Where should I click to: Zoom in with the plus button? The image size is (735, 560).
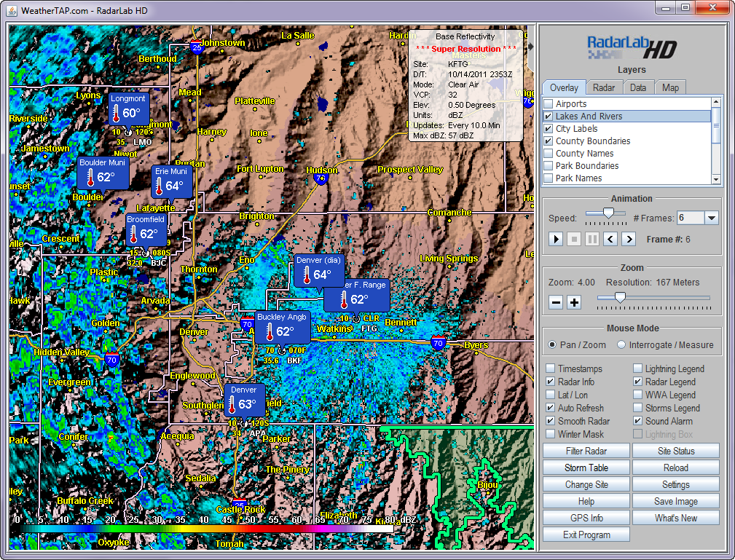pos(574,302)
